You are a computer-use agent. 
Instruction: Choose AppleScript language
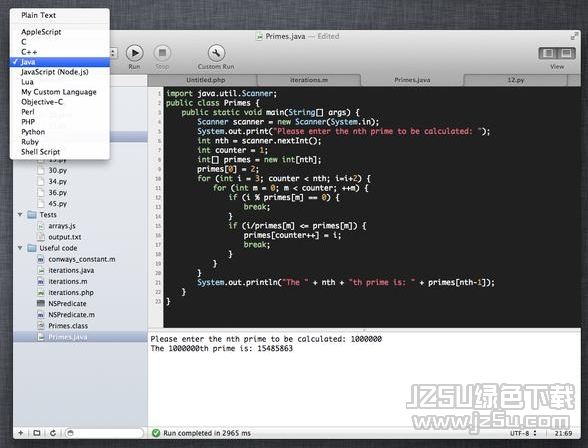[x=41, y=32]
